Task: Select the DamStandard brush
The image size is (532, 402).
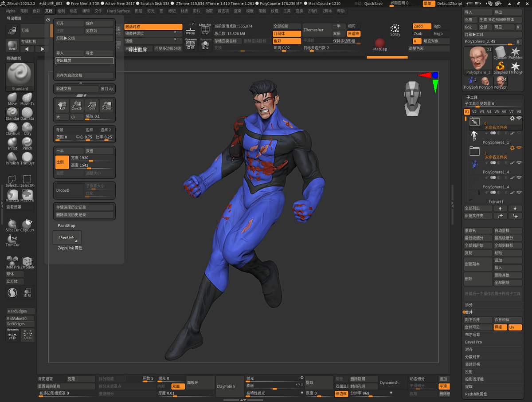Action: point(27,114)
